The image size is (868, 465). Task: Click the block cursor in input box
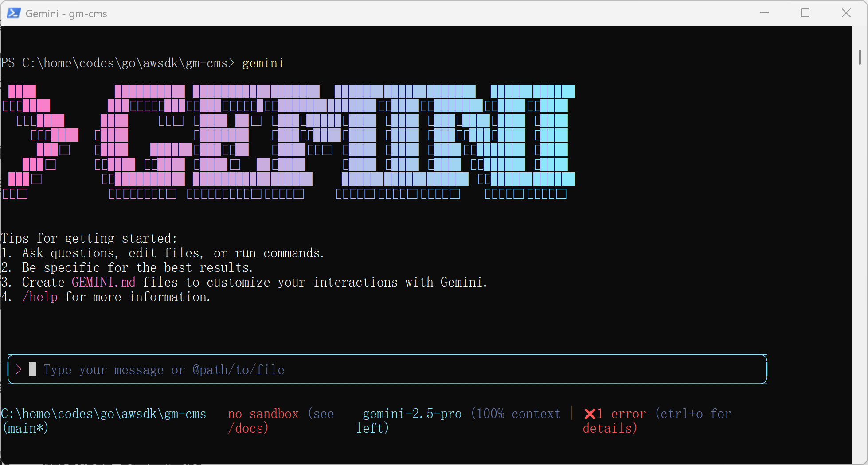(33, 369)
